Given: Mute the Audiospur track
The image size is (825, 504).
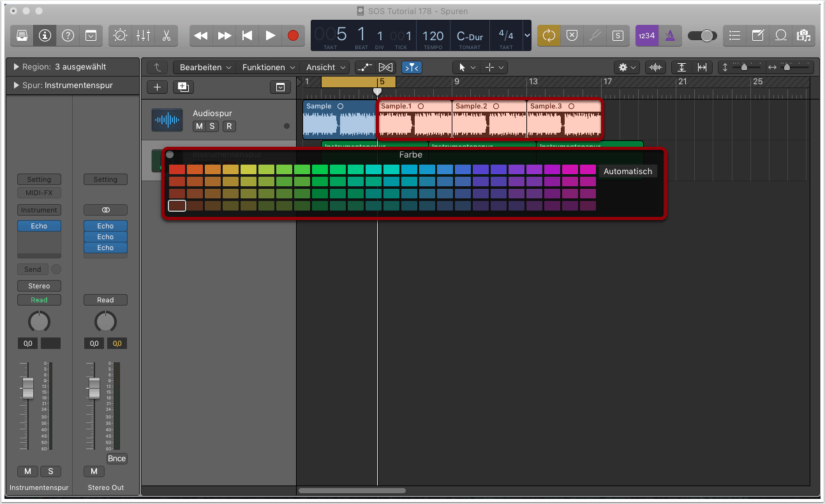Looking at the screenshot, I should [x=199, y=126].
